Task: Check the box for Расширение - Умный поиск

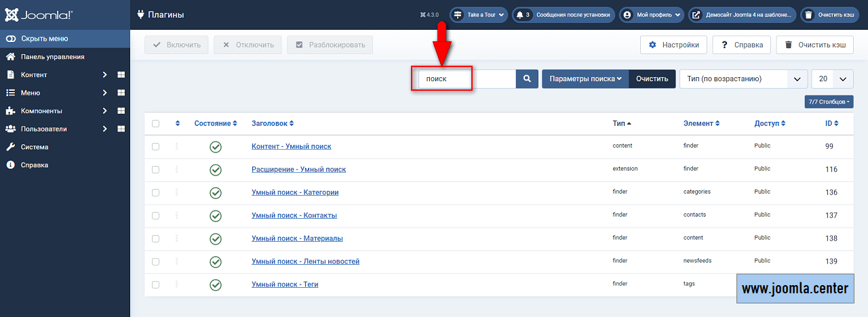Action: tap(156, 169)
